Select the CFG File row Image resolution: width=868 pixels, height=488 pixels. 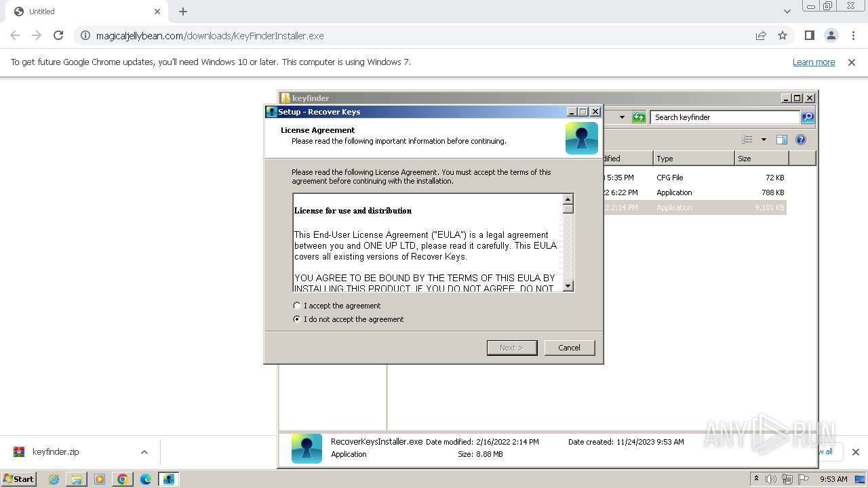pos(694,178)
